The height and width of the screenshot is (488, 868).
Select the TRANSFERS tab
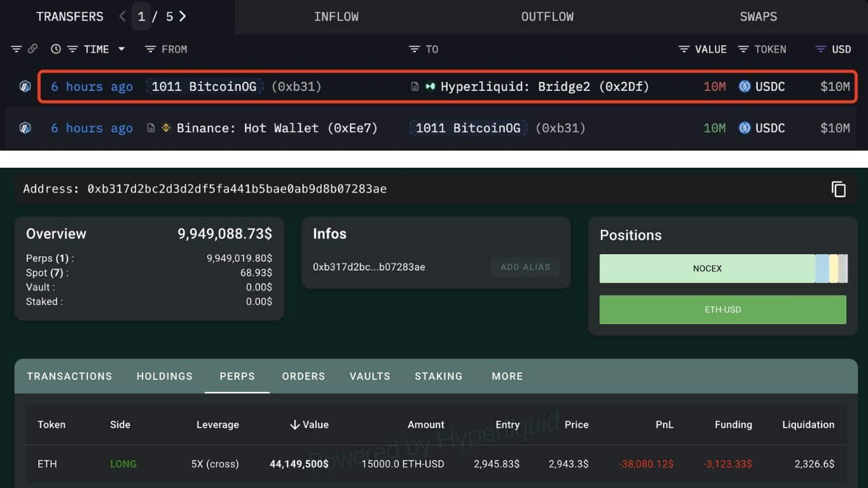click(x=70, y=17)
